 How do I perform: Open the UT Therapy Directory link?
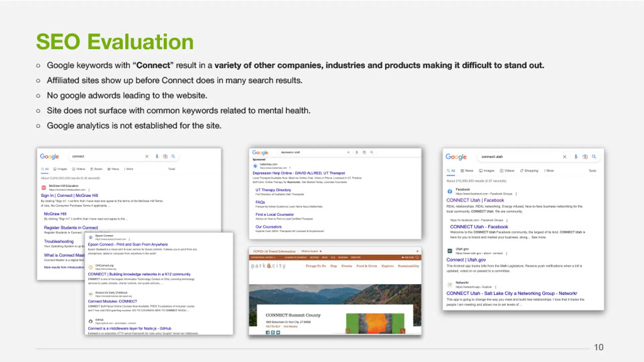point(273,190)
